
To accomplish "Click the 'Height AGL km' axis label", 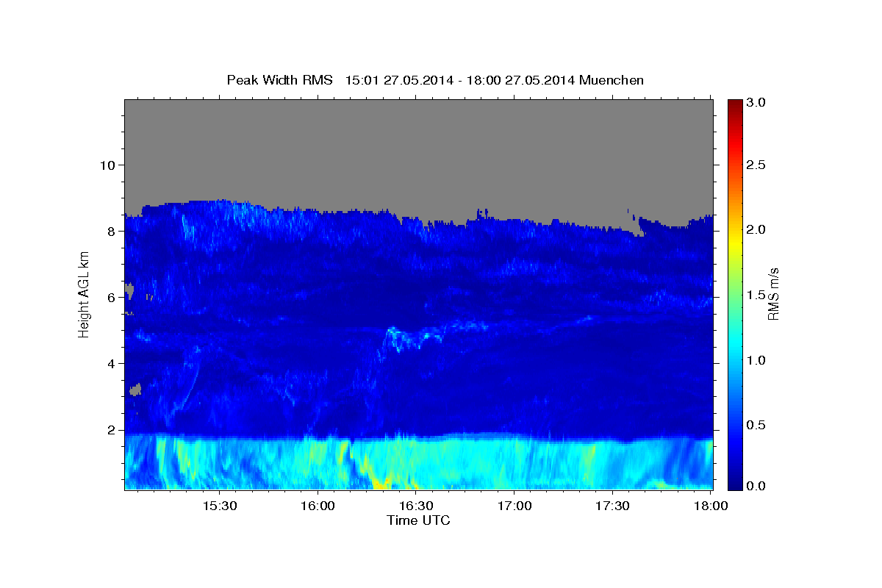I will pyautogui.click(x=85, y=294).
